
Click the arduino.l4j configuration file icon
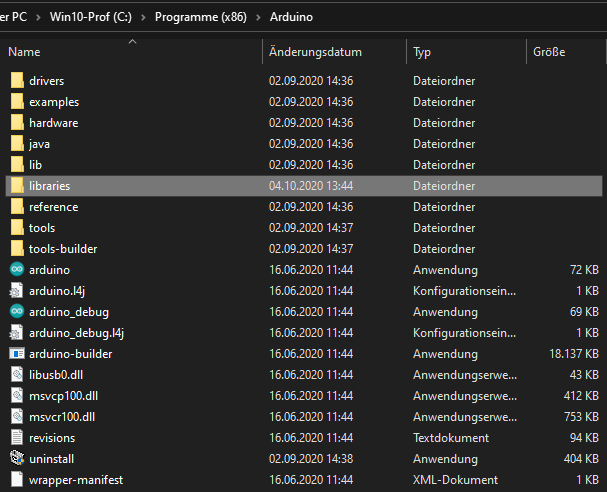pos(16,291)
